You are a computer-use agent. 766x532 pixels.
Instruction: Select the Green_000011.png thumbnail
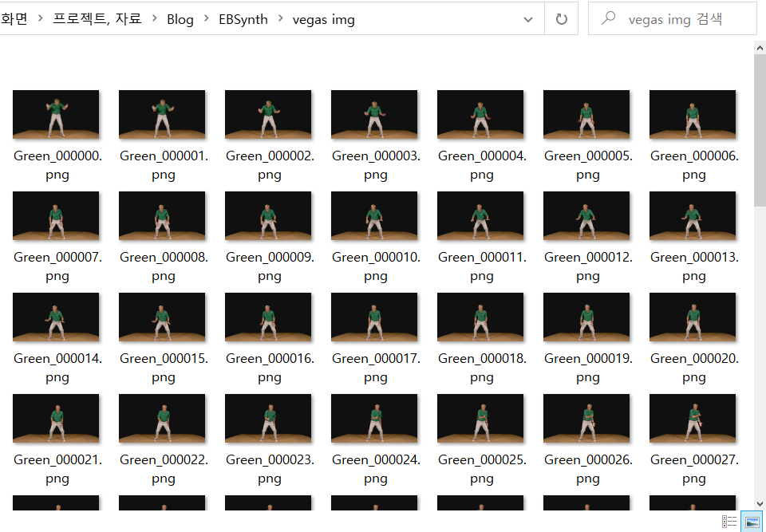pos(480,215)
